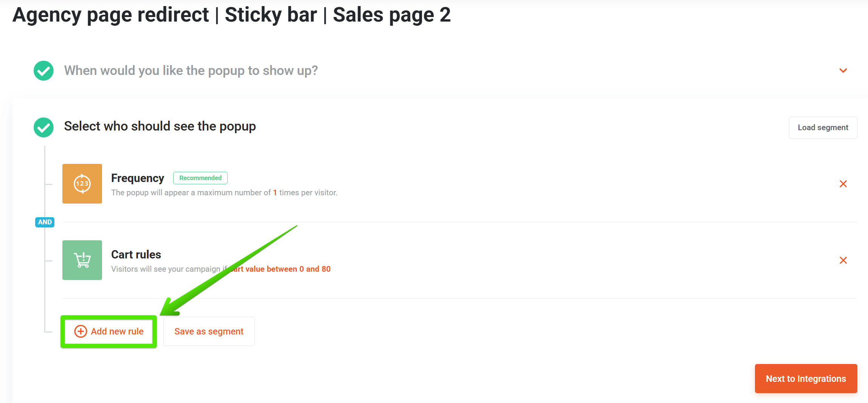Click the blue AND operator badge
This screenshot has height=403, width=868.
click(x=45, y=222)
